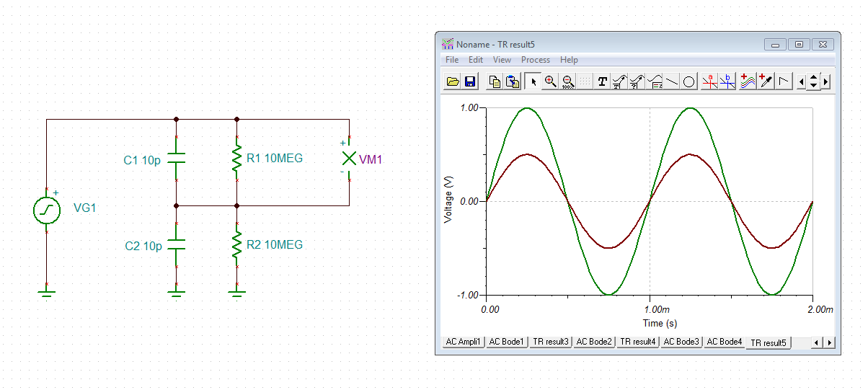The image size is (868, 390).
Task: Switch to the AC Bode4 tab
Action: tap(725, 342)
